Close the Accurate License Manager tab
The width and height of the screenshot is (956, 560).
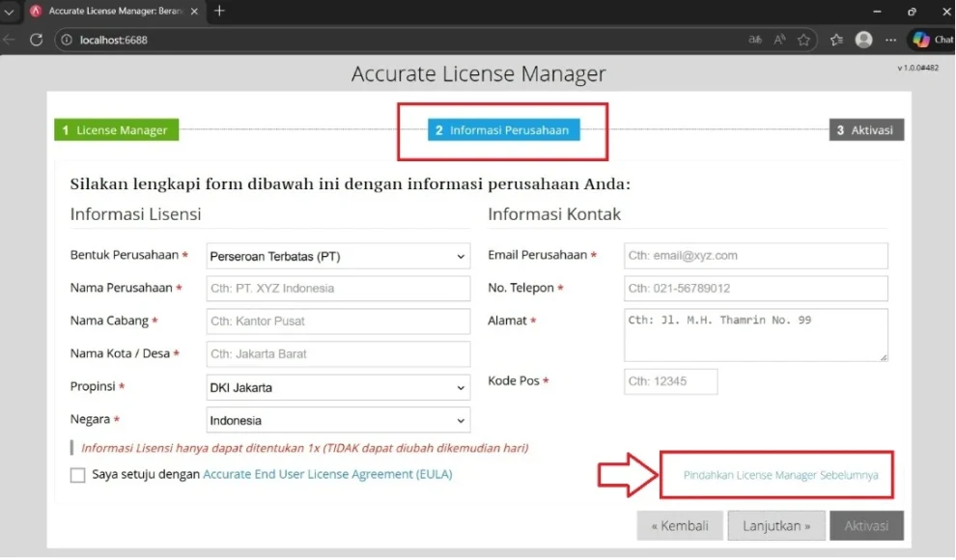(x=194, y=11)
